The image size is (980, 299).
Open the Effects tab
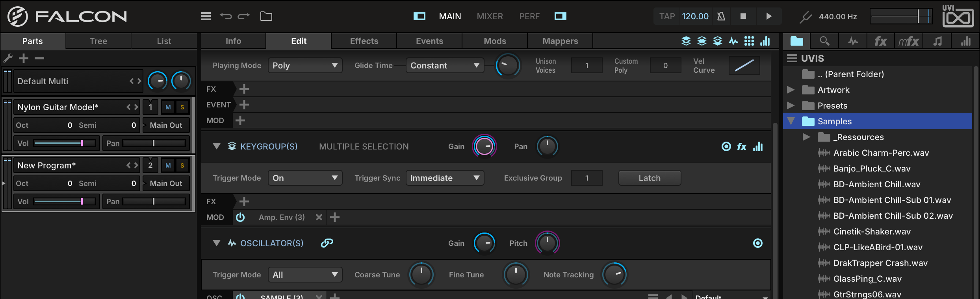pos(364,41)
